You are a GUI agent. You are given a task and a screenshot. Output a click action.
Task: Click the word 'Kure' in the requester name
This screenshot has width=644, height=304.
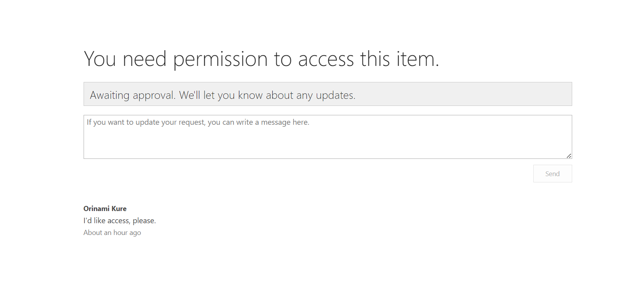[119, 209]
